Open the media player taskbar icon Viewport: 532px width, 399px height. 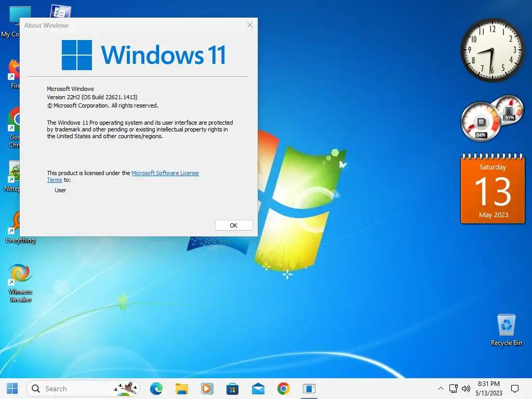207,389
